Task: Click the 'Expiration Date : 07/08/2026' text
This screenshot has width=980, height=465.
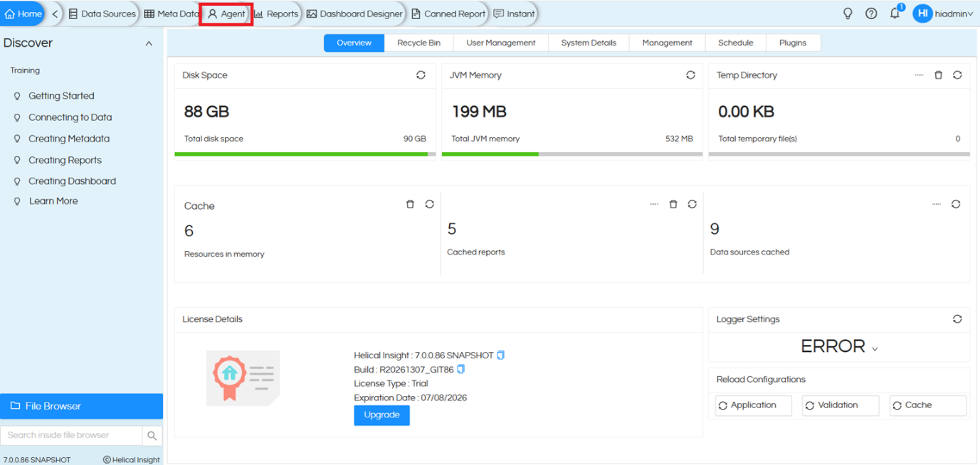Action: tap(411, 397)
